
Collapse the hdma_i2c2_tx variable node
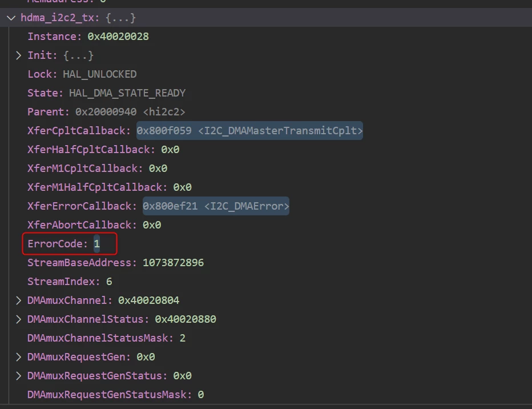point(11,18)
